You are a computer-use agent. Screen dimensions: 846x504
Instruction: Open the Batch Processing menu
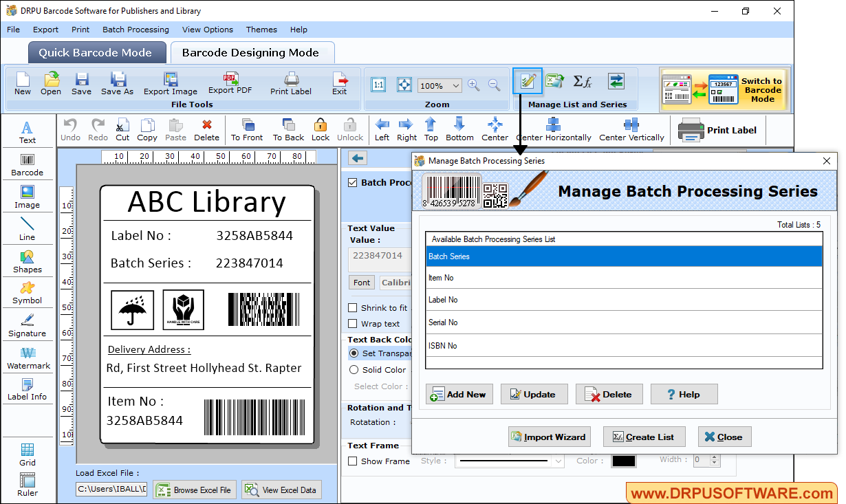point(135,30)
